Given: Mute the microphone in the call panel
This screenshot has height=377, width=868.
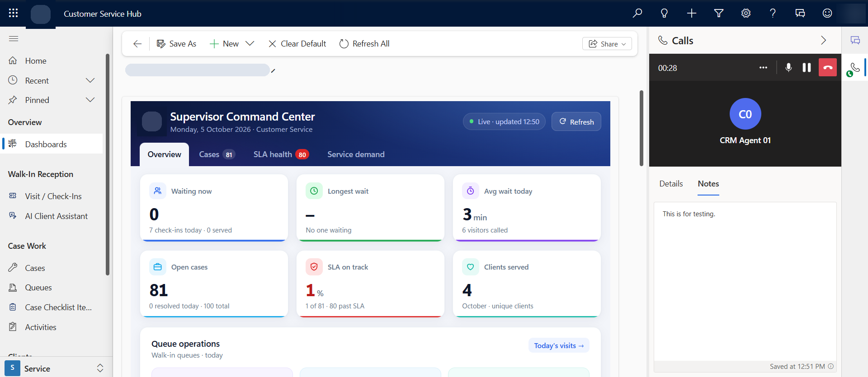Looking at the screenshot, I should pos(788,68).
